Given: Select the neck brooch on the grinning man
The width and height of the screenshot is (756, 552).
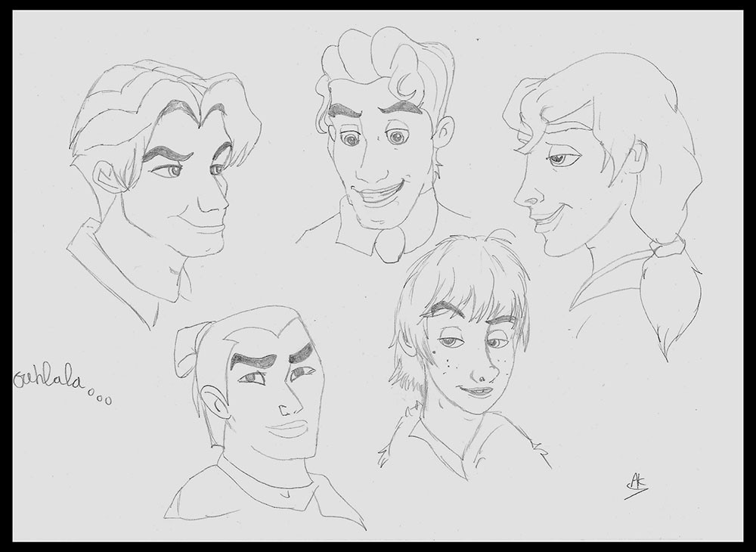Looking at the screenshot, I should [389, 244].
